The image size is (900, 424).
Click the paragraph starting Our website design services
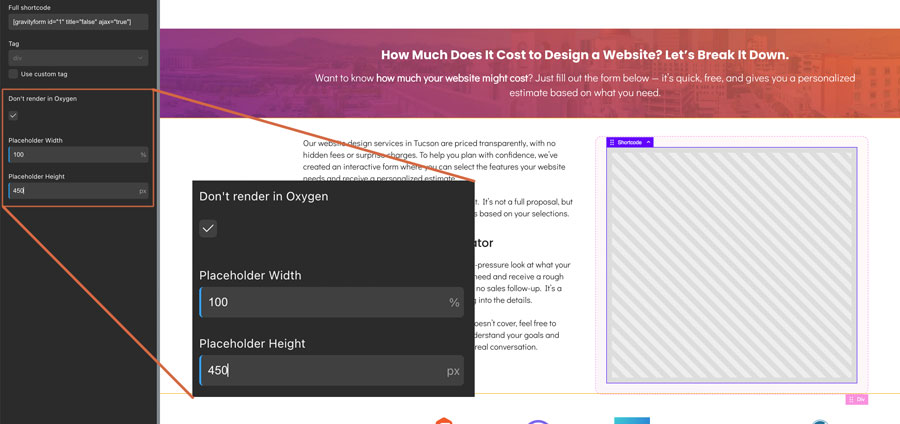coord(435,161)
